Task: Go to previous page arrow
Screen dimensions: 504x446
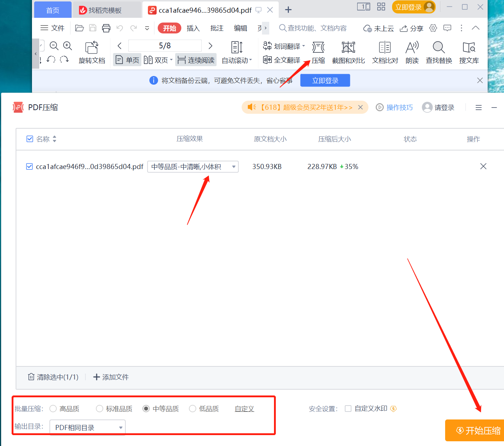Action: pyautogui.click(x=120, y=46)
